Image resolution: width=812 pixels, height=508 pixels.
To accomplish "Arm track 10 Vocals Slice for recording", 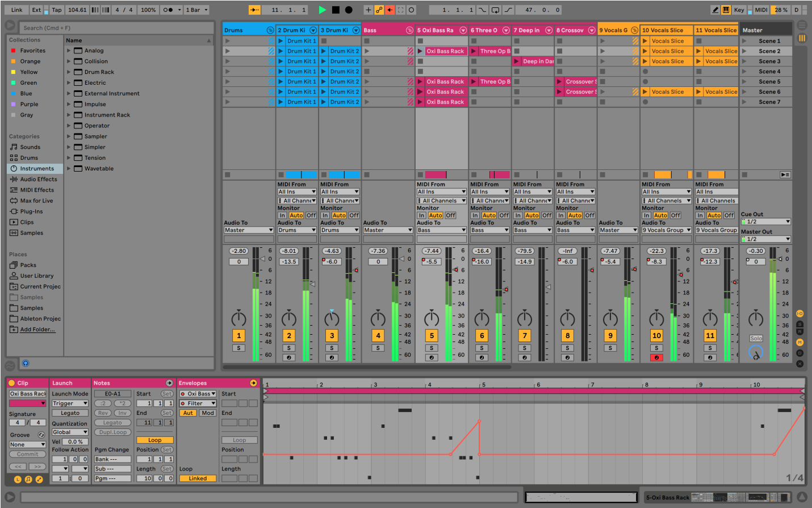I will [656, 357].
